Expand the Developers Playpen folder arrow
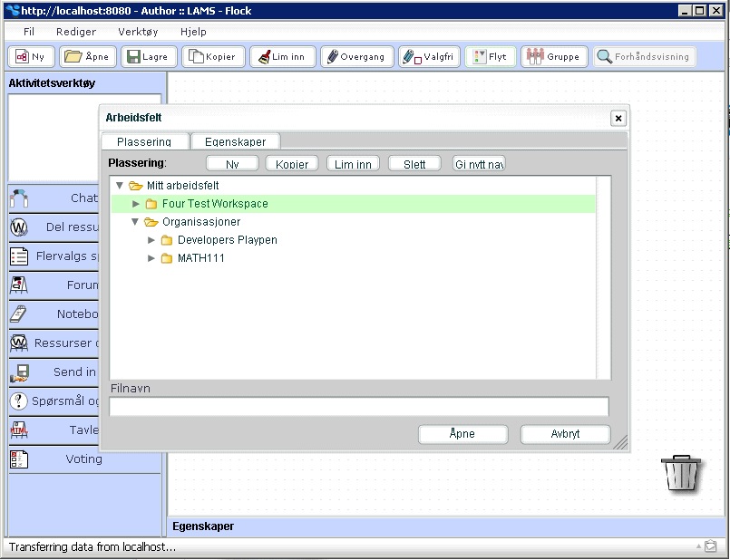The image size is (730, 560). click(x=151, y=240)
